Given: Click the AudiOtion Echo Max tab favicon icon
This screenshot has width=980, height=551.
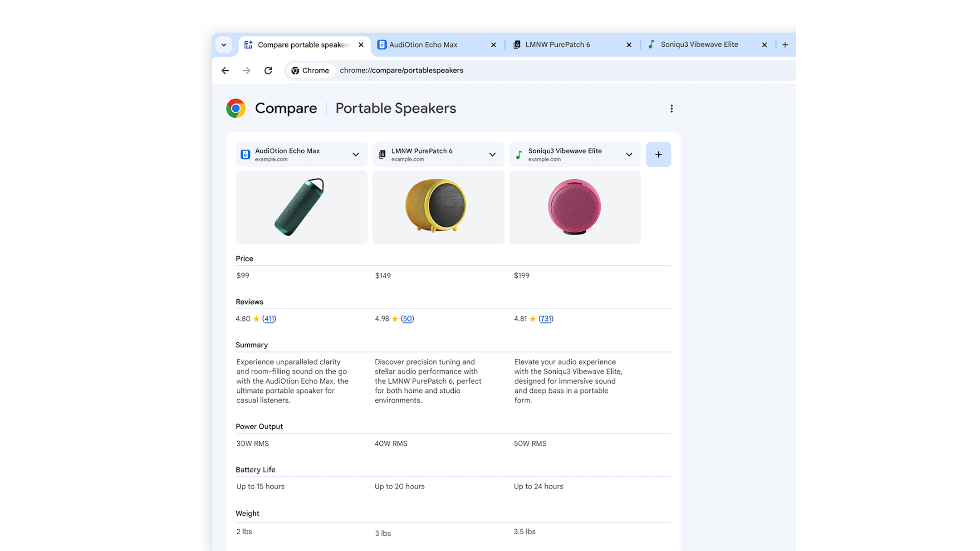Looking at the screenshot, I should point(382,44).
